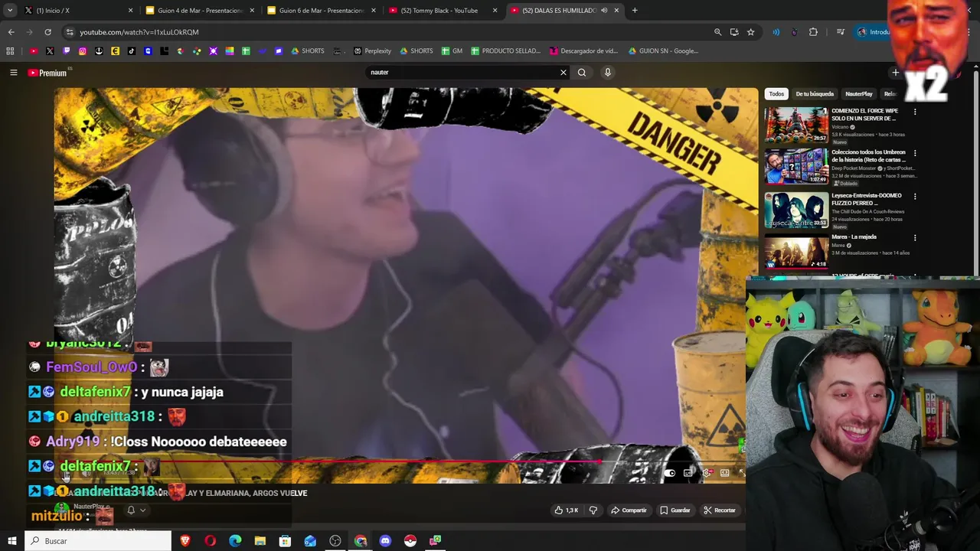Open the PRODUCTO SELLAD... bookmark
980x551 pixels.
(505, 51)
